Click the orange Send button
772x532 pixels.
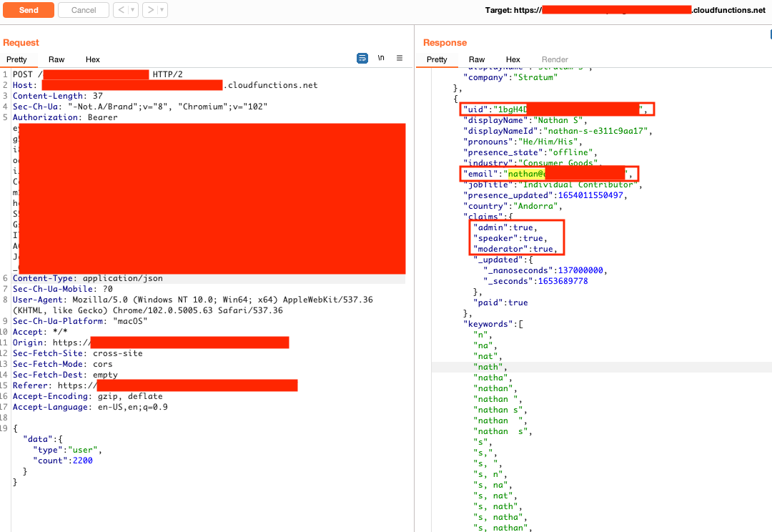coord(29,10)
